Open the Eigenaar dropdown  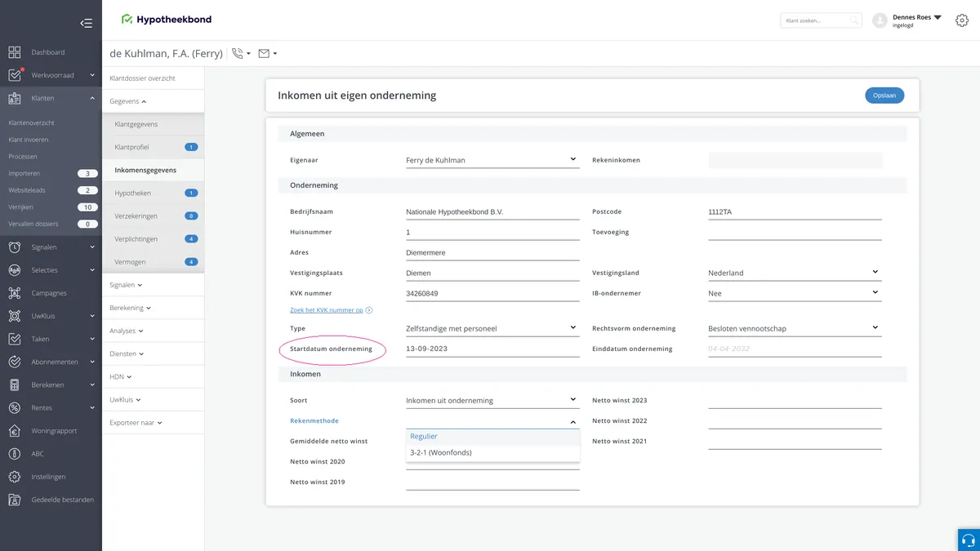(492, 160)
